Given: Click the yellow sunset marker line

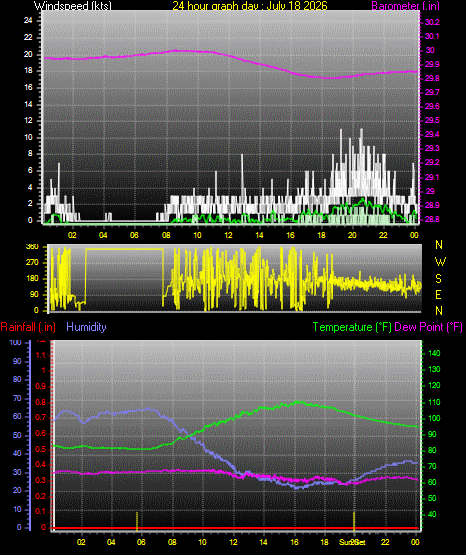Looking at the screenshot, I should tap(353, 521).
